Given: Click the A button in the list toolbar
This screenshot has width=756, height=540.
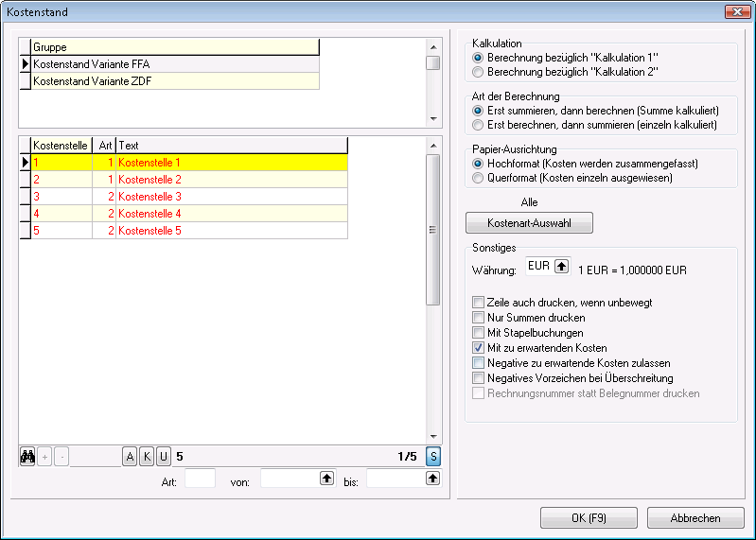Looking at the screenshot, I should point(130,457).
